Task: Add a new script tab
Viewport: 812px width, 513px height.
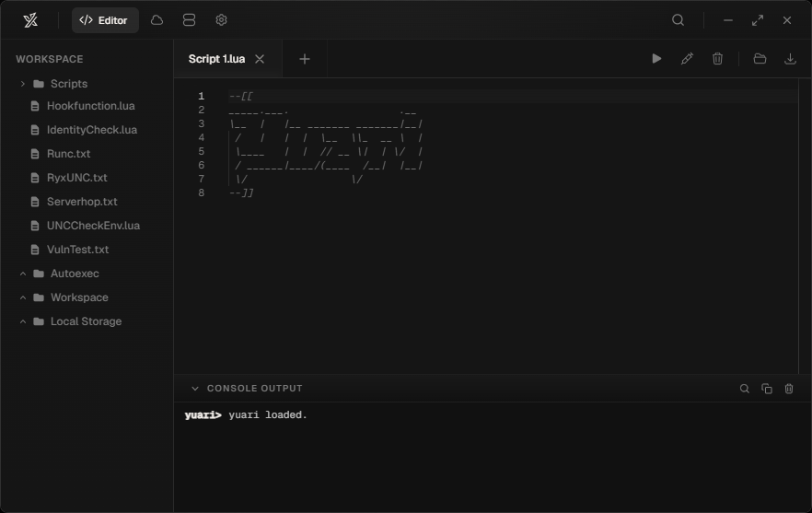Action: coord(305,59)
